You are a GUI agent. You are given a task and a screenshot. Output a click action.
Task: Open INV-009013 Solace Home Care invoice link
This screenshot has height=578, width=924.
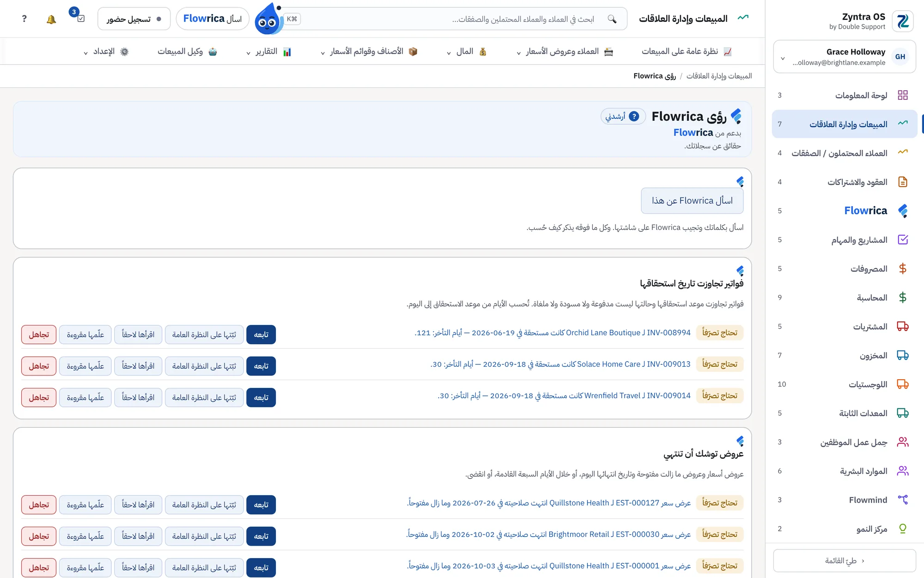(560, 364)
